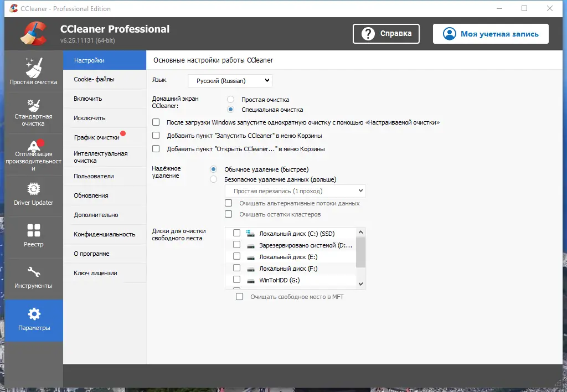567x392 pixels.
Task: Click the Справка help button
Action: (386, 34)
